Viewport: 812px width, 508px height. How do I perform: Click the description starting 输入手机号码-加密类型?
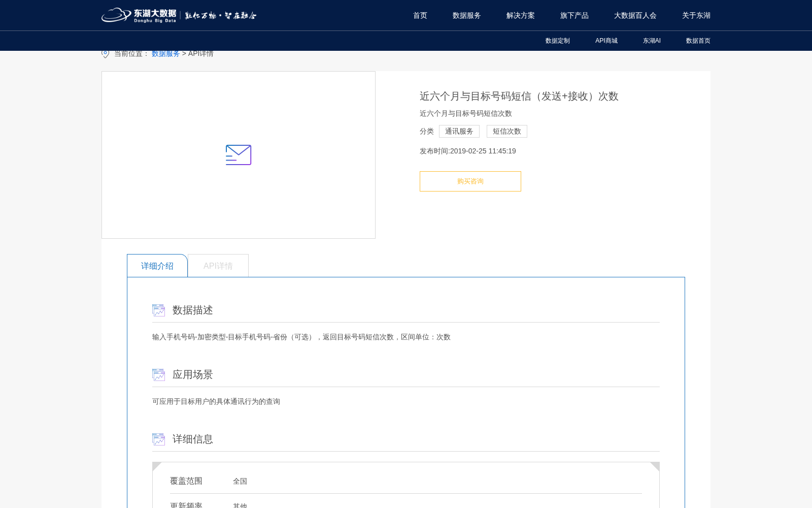click(x=301, y=337)
